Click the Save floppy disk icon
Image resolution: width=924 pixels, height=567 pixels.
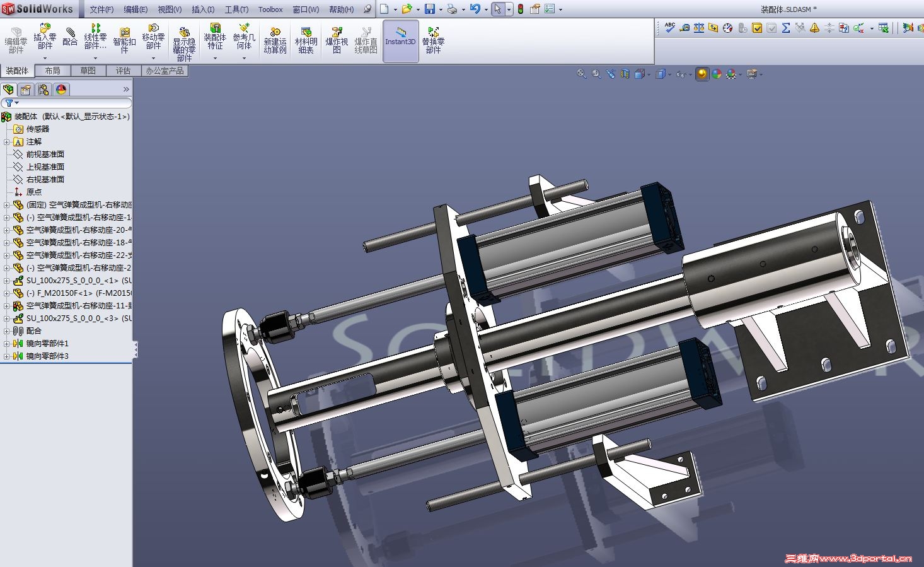[x=429, y=9]
